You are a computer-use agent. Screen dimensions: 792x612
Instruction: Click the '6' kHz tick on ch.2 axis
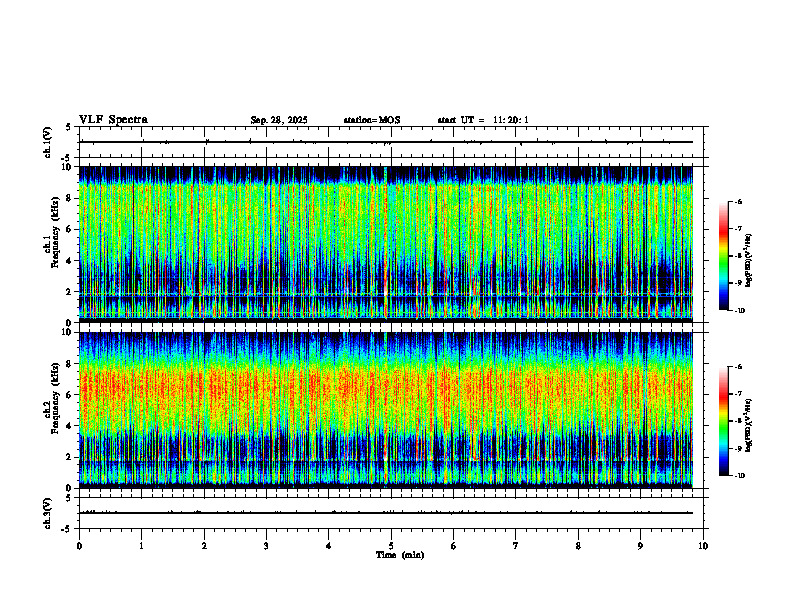click(70, 395)
